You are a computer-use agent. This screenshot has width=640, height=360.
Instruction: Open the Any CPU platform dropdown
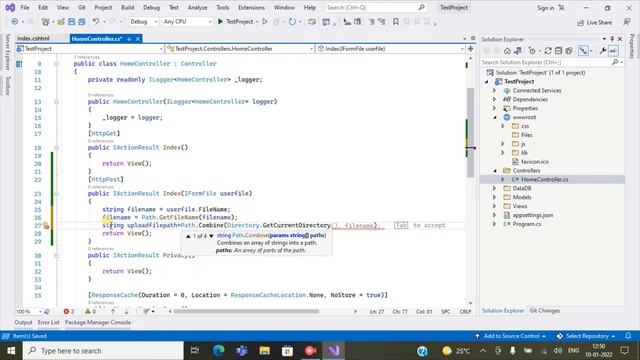point(187,22)
